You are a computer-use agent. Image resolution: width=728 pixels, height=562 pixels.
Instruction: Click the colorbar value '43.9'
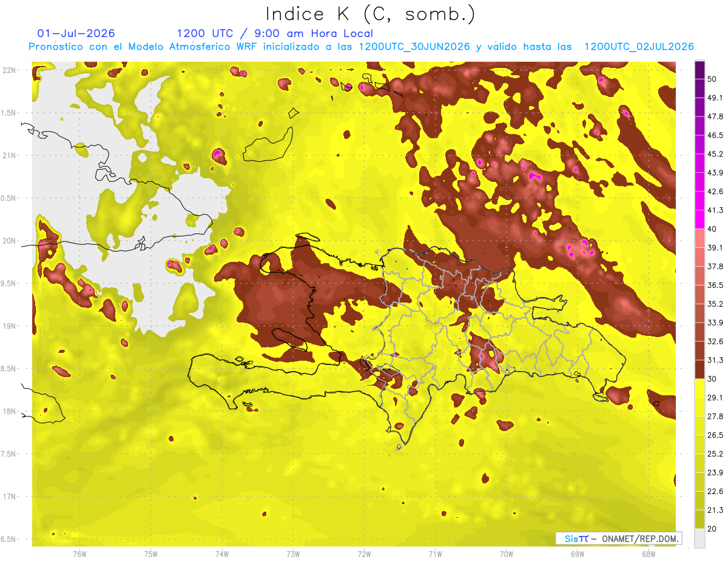point(715,173)
